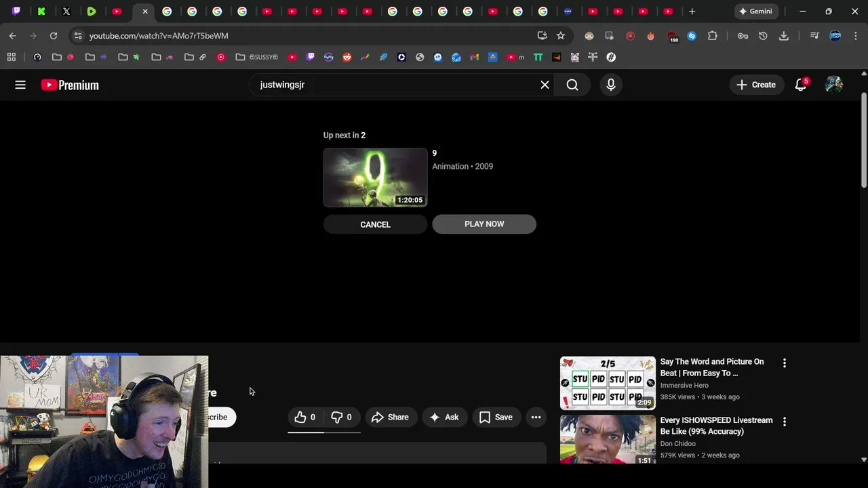Click the YouTube URL in the address bar
The width and height of the screenshot is (868, 488).
coord(159,36)
